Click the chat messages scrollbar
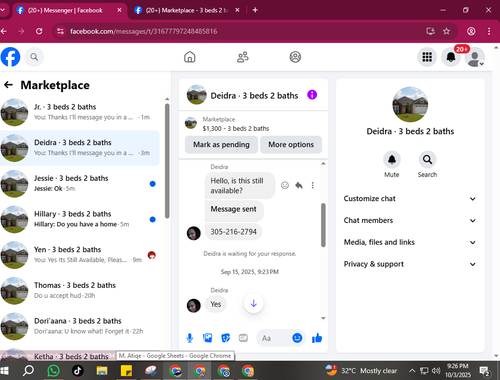 pos(323,225)
